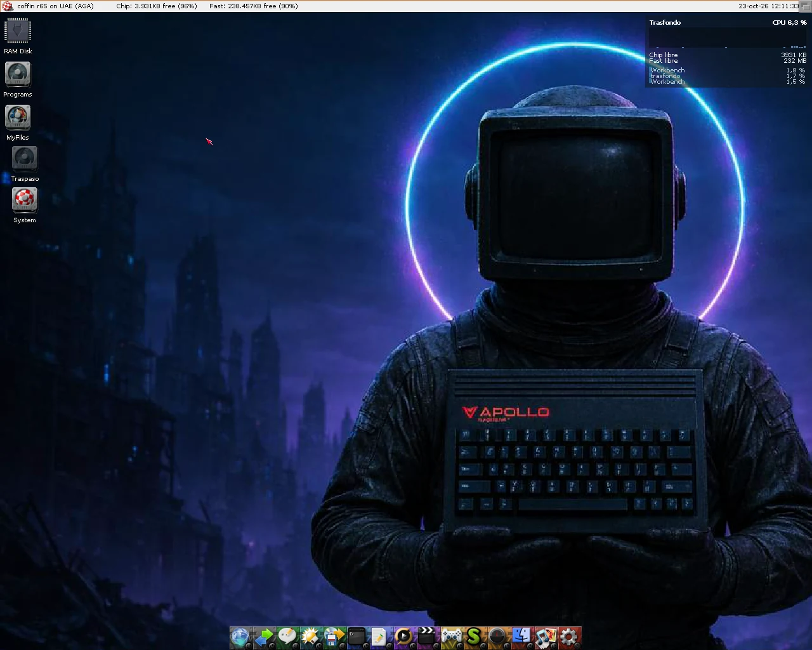
Task: Click the boing-ball logo in title bar
Action: tap(8, 6)
